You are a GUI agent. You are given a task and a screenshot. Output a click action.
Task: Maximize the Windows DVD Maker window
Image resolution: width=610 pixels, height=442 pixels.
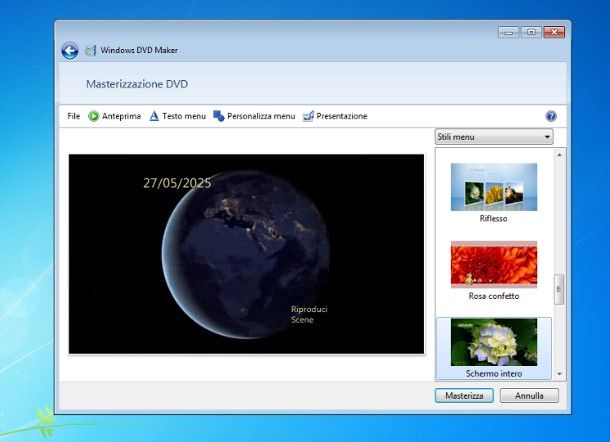click(x=531, y=32)
